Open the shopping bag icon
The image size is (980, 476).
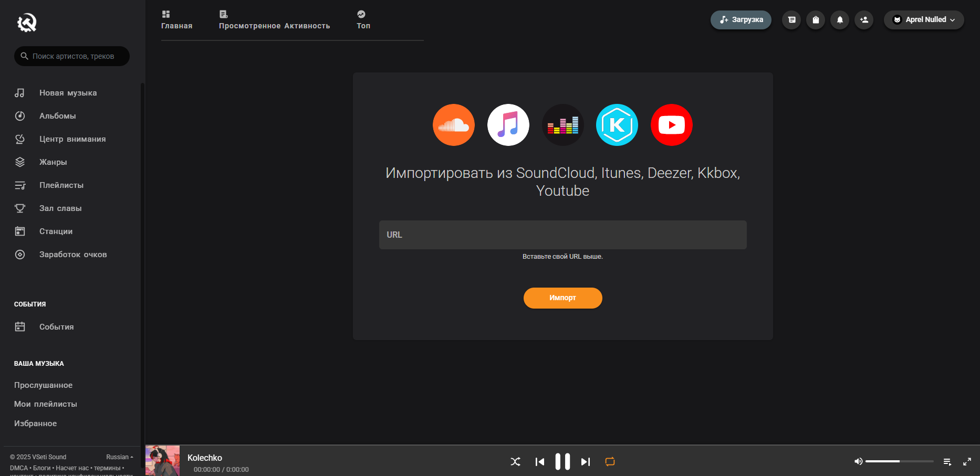point(816,20)
